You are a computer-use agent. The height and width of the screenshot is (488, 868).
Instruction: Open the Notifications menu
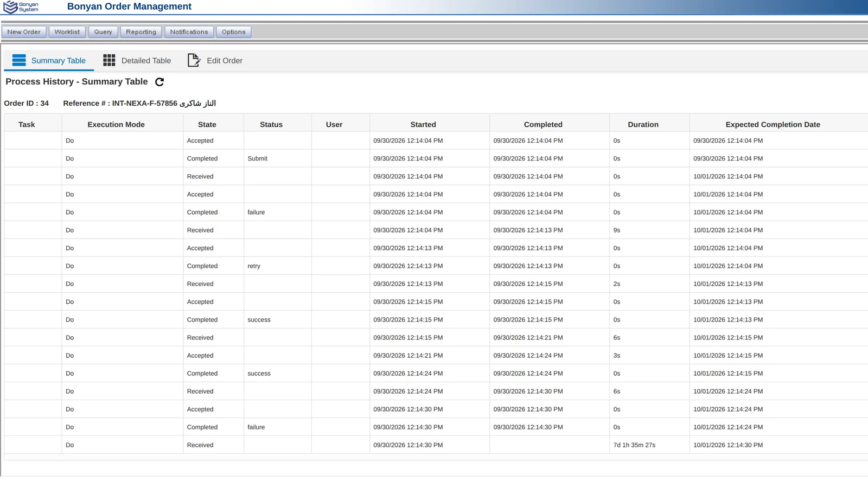189,32
